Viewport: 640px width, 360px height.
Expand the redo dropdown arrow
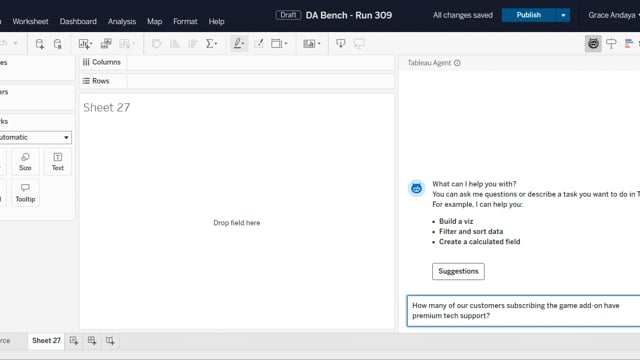click(x=16, y=43)
